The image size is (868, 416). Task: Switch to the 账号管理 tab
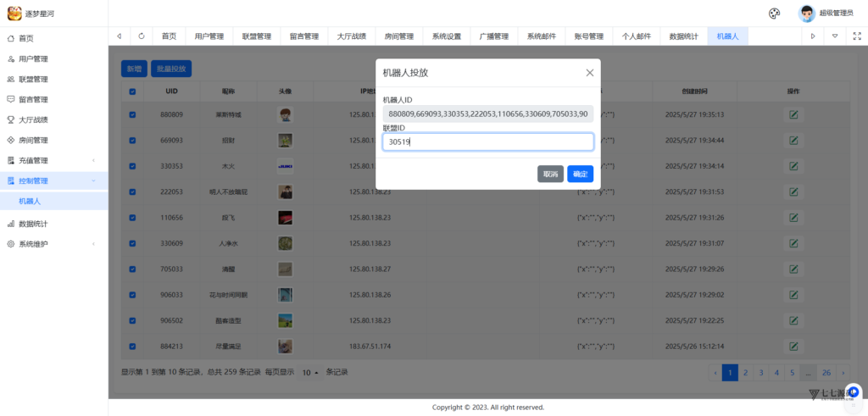point(589,36)
